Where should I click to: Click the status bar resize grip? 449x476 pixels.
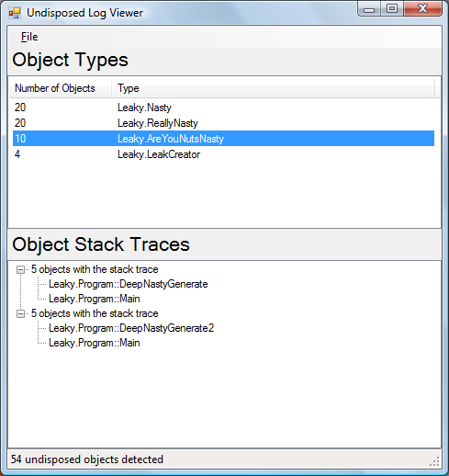coord(435,461)
